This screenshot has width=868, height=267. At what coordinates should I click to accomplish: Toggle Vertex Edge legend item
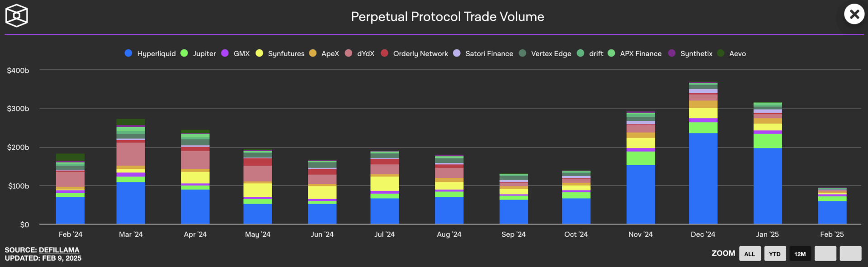(x=546, y=53)
